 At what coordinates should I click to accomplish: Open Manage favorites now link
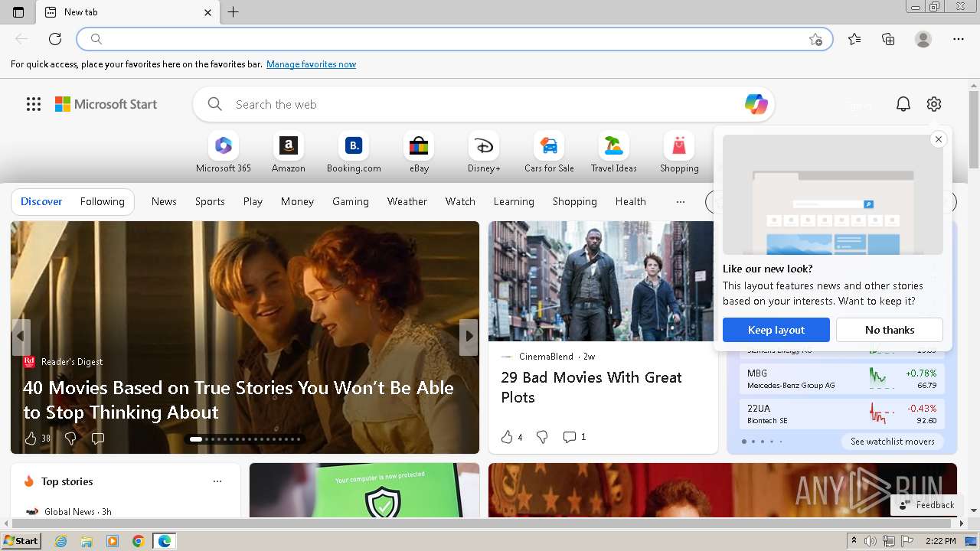pos(311,64)
